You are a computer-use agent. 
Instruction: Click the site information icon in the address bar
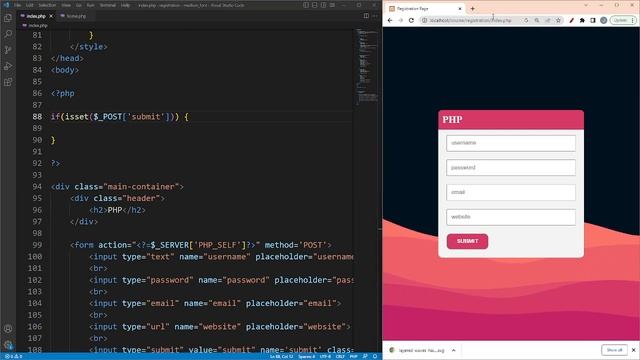(424, 20)
